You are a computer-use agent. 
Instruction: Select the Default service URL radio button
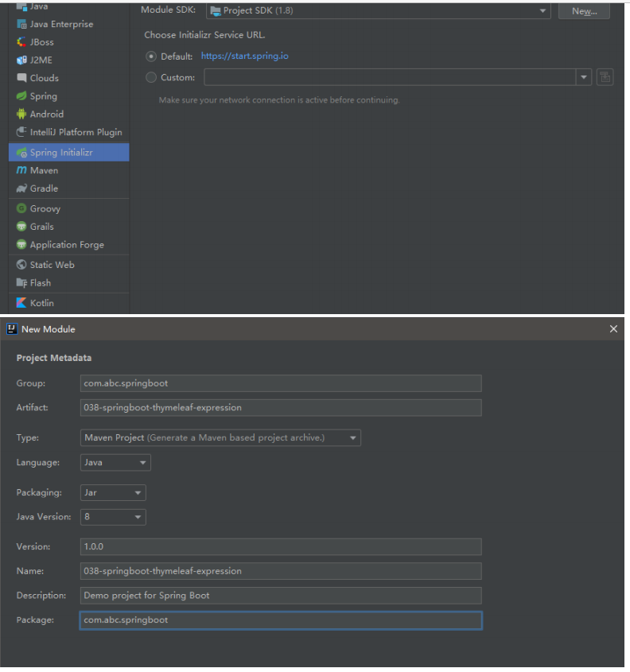point(151,56)
